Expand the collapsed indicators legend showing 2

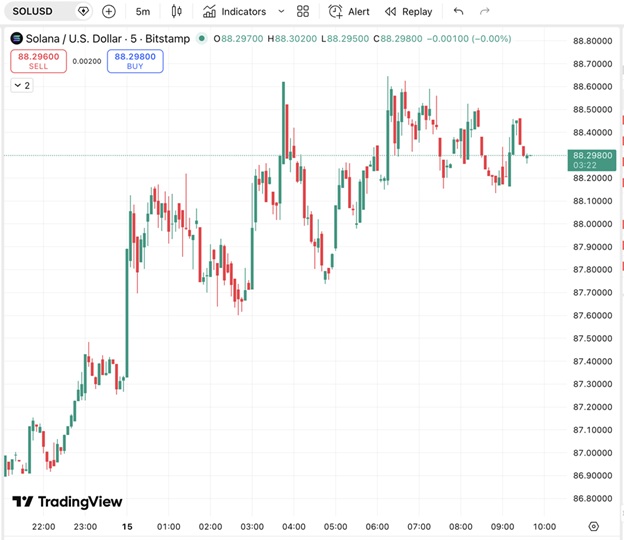pyautogui.click(x=22, y=86)
